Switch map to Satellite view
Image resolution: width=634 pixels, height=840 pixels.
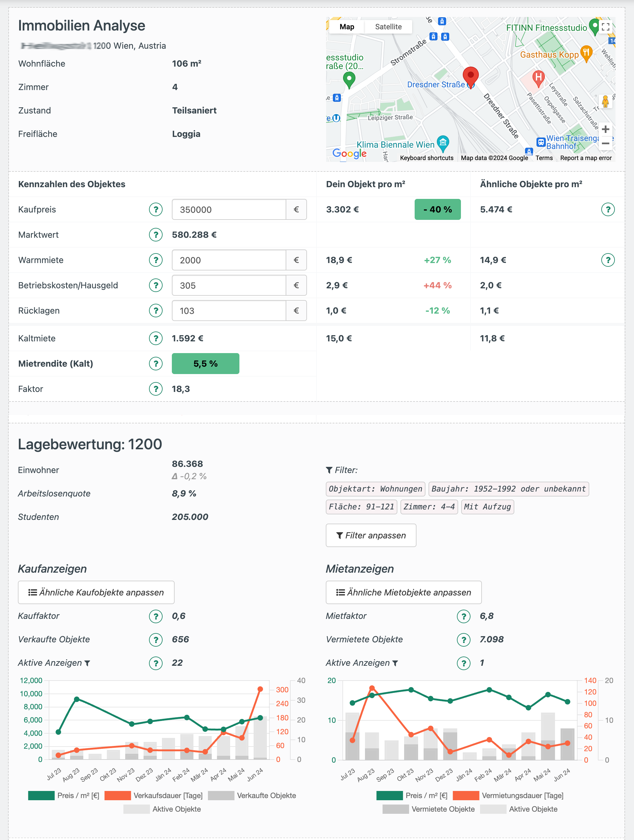[388, 27]
